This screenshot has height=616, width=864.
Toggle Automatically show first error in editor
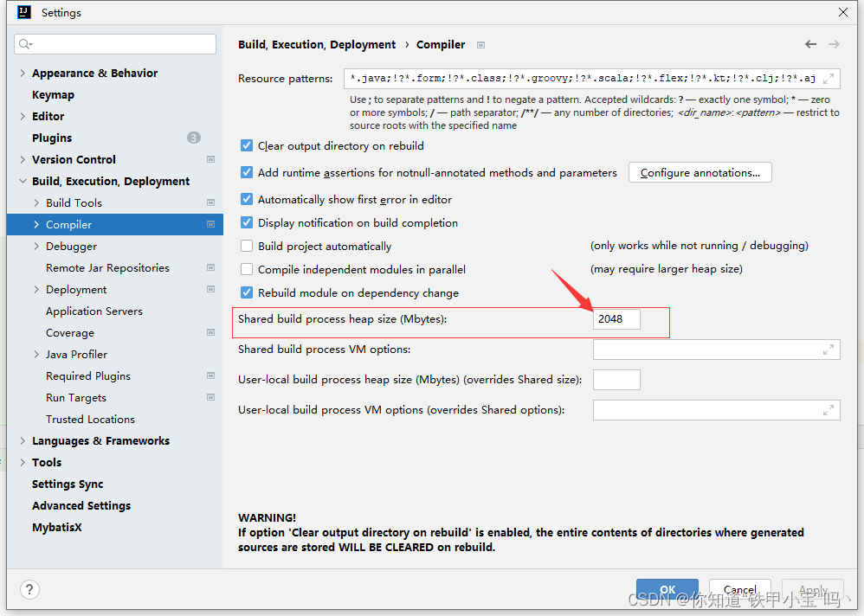pos(247,199)
